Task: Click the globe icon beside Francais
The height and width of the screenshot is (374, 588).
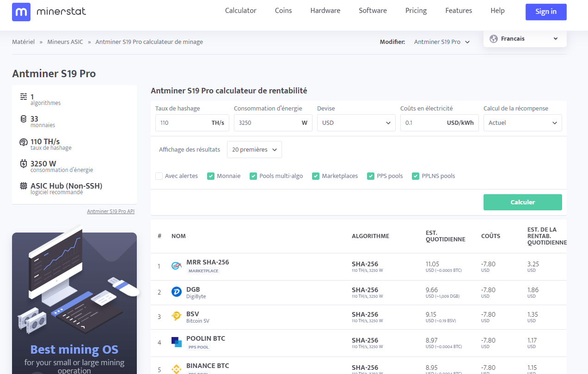Action: [493, 39]
